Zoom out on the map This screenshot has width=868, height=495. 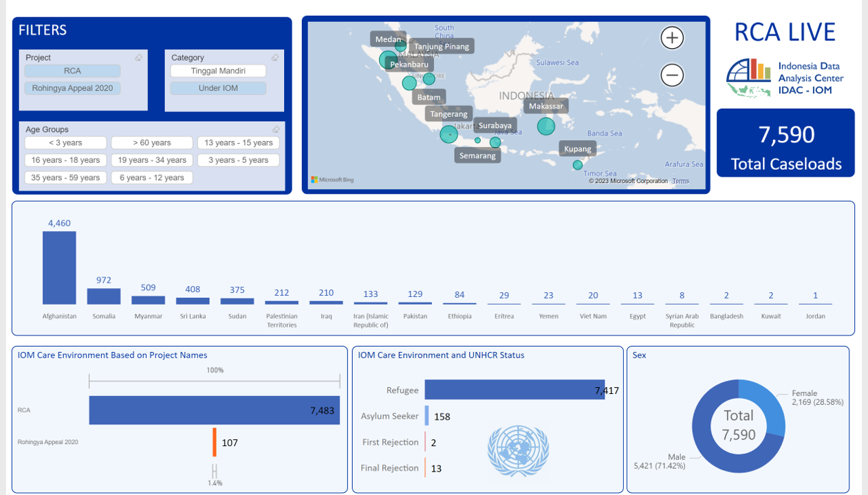pos(672,75)
